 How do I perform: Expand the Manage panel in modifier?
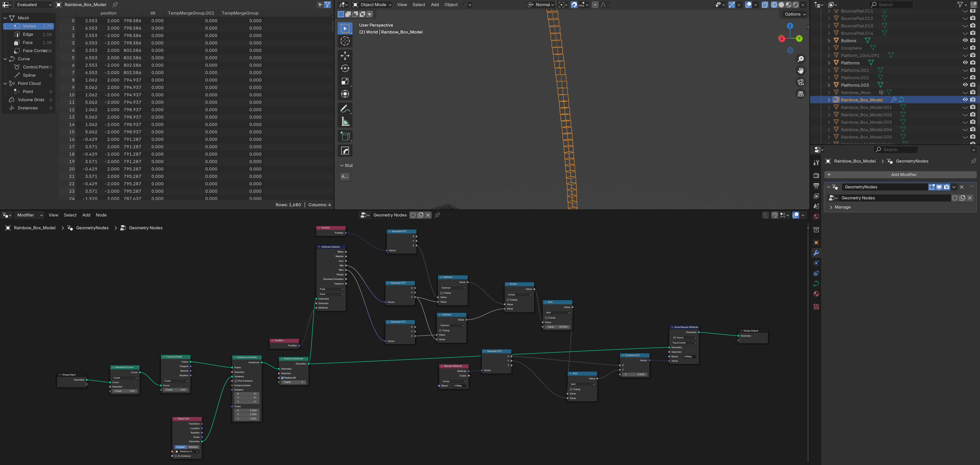(842, 207)
